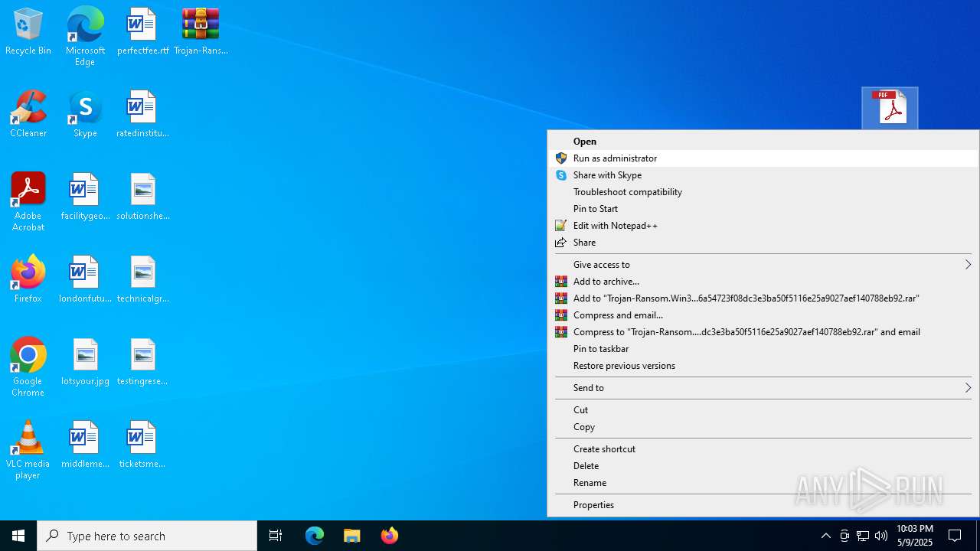Choose Properties in the context menu

763,505
